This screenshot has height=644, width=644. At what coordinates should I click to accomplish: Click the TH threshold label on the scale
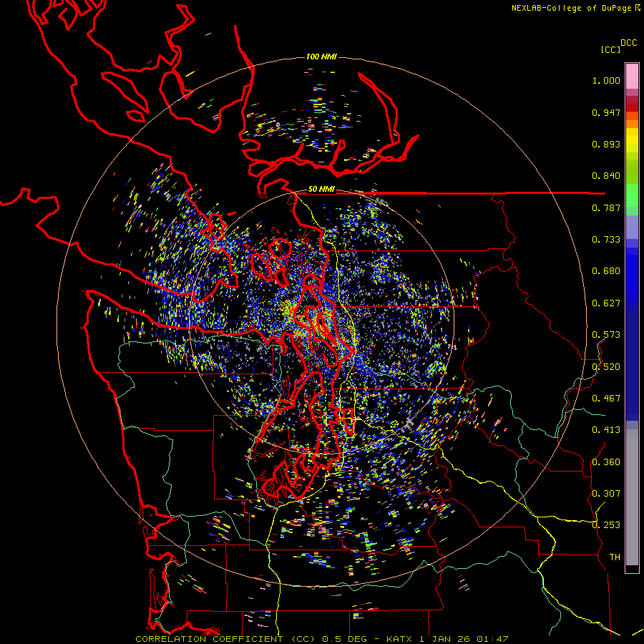click(x=615, y=557)
